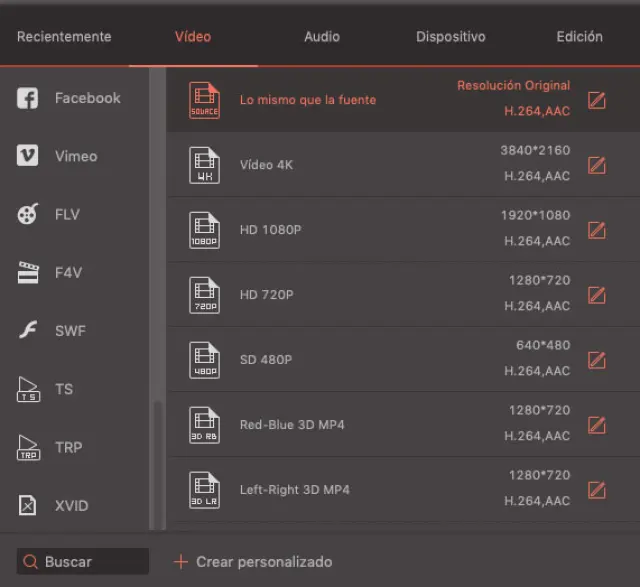Edit the SD 480P preset settings

coord(596,360)
